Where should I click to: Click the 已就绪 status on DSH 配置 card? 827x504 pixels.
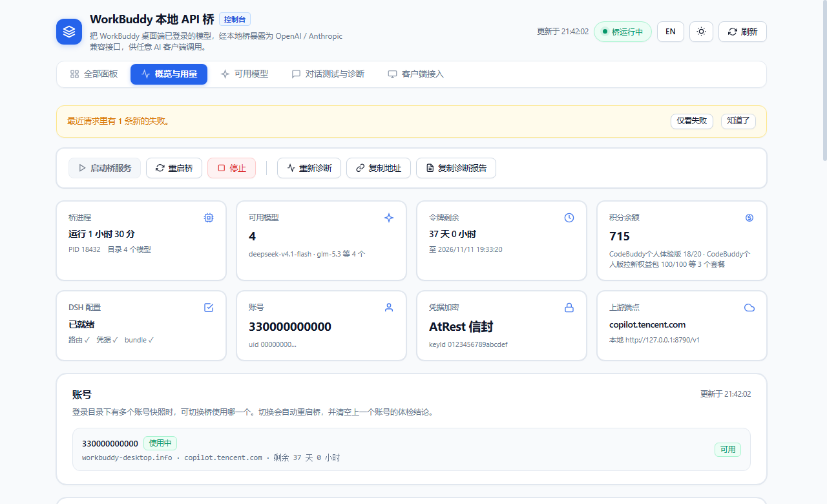82,324
